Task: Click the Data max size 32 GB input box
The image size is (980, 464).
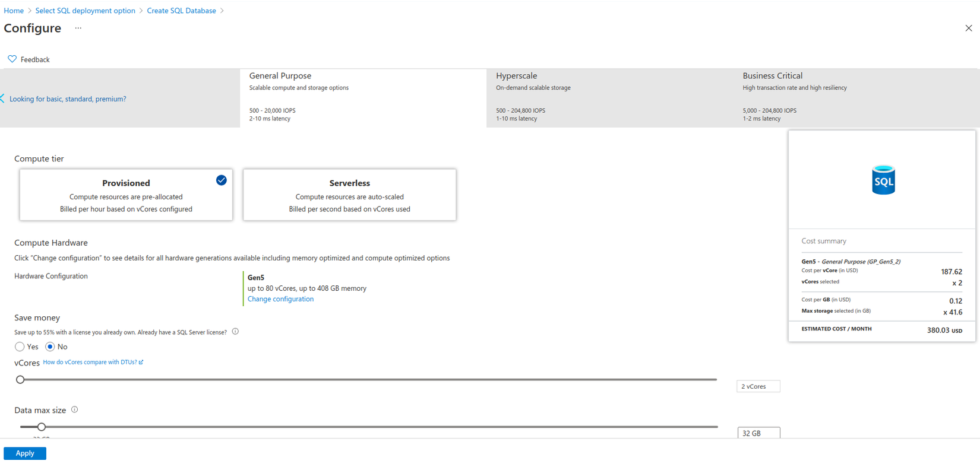Action: 758,433
